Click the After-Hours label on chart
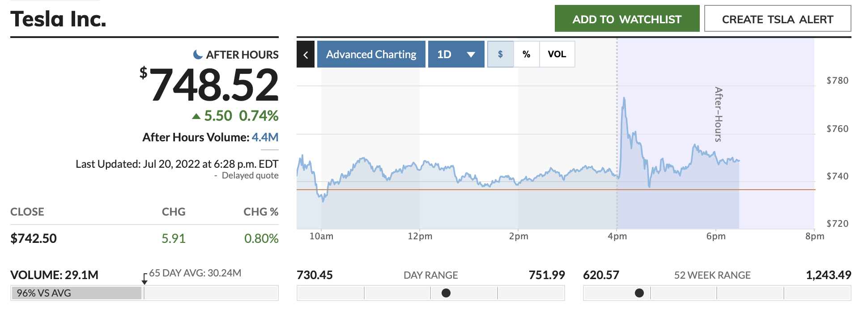868x314 pixels. [x=718, y=115]
